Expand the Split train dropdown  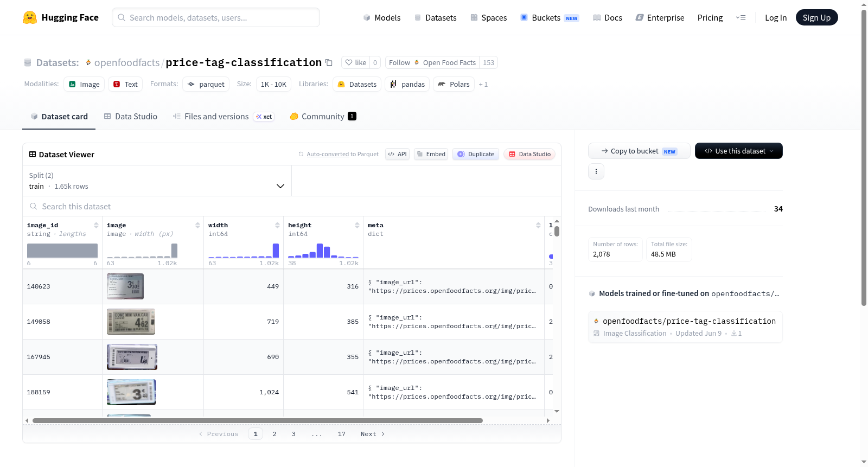point(157,181)
